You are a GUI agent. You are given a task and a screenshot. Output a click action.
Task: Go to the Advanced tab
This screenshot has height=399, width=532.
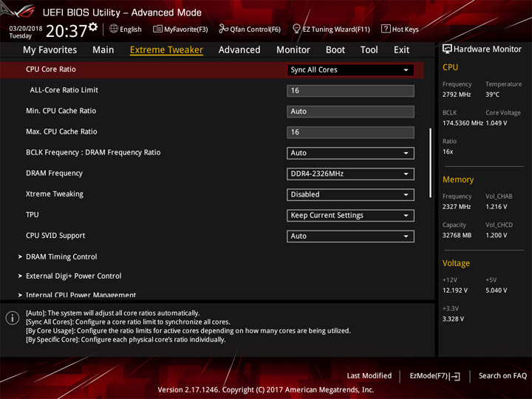[239, 50]
